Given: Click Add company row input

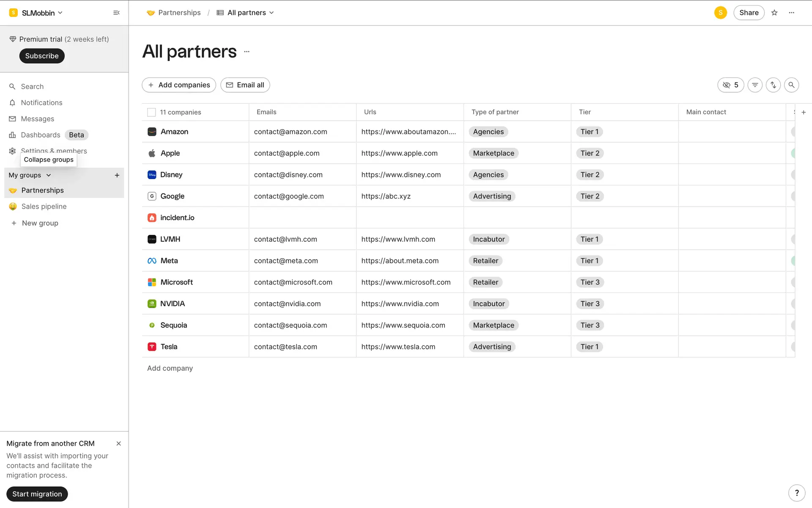Looking at the screenshot, I should [170, 368].
